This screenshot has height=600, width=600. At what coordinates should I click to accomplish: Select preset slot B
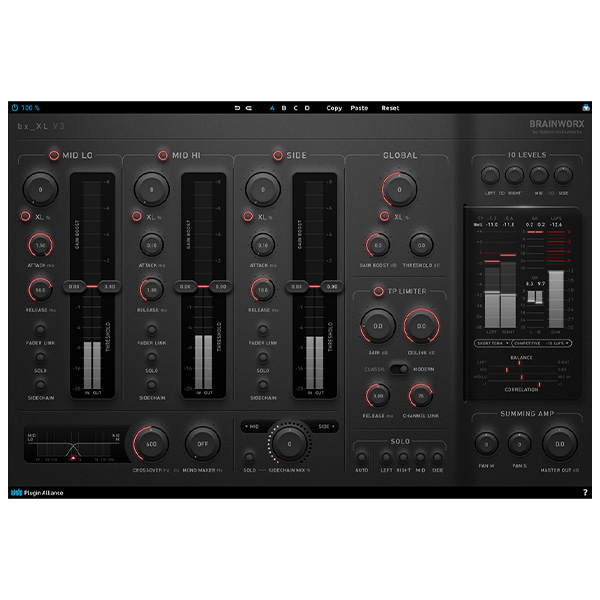coord(284,108)
